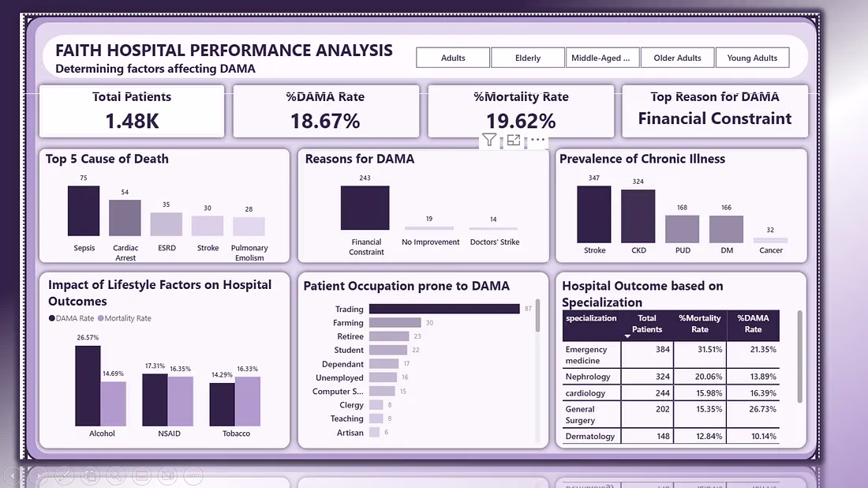The height and width of the screenshot is (488, 868).
Task: Select the Unemployed bar in occupation chart
Action: 383,377
